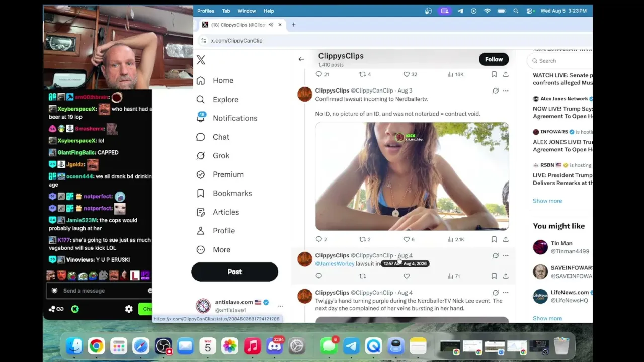Open the @JamesWorley mention link

coord(335,264)
